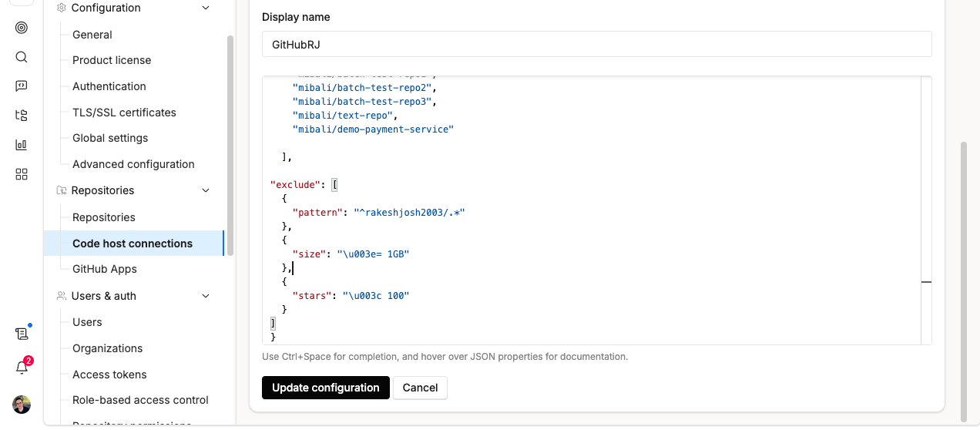Viewport: 980px width, 430px height.
Task: Click the target icon in left rail
Action: tap(22, 28)
